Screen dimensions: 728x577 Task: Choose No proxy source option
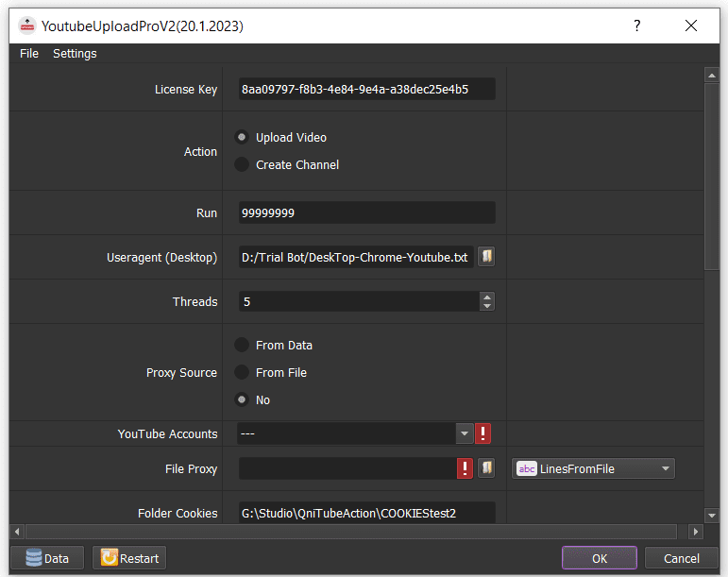point(252,399)
